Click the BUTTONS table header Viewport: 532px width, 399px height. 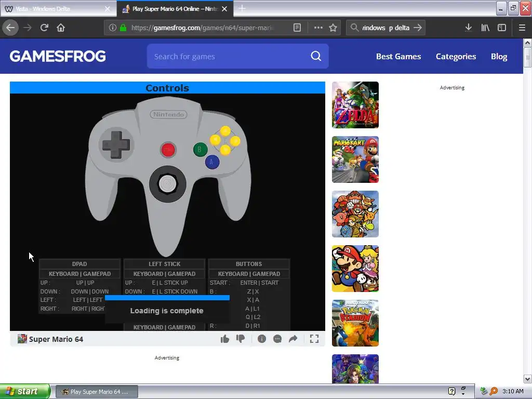click(249, 264)
